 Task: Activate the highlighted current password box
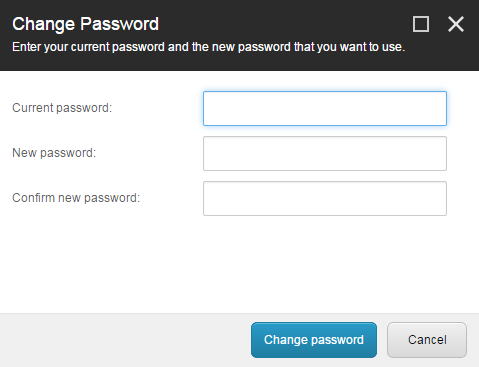click(325, 108)
